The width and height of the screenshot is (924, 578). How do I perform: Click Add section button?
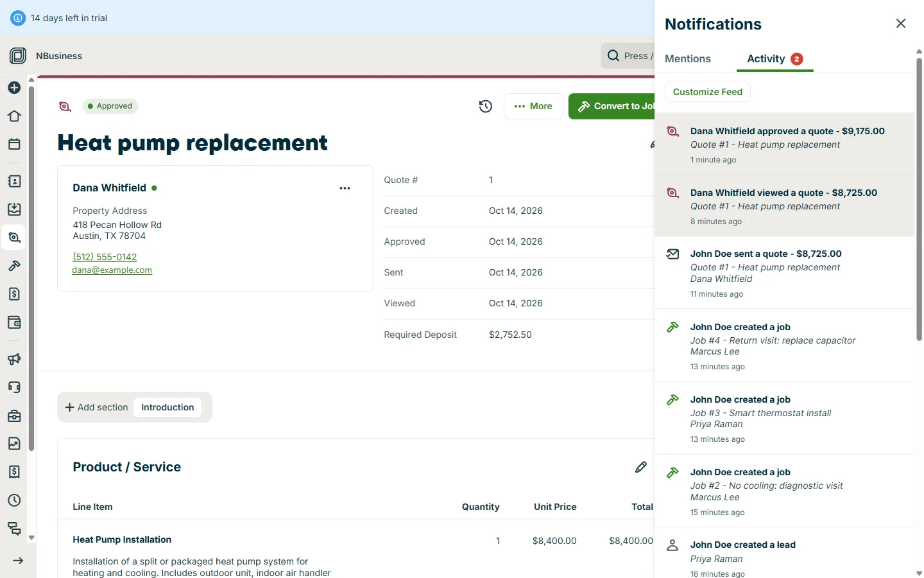97,407
